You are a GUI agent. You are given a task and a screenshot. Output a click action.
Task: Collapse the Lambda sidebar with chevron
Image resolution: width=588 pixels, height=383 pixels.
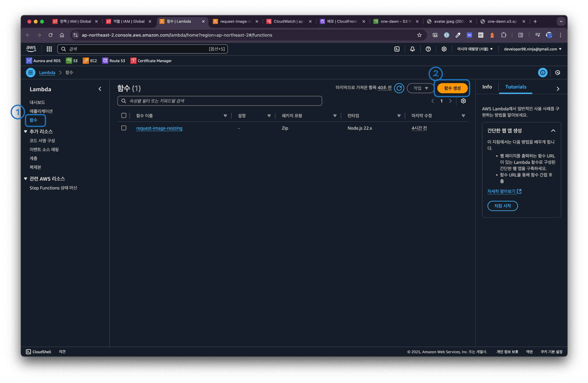pos(100,89)
